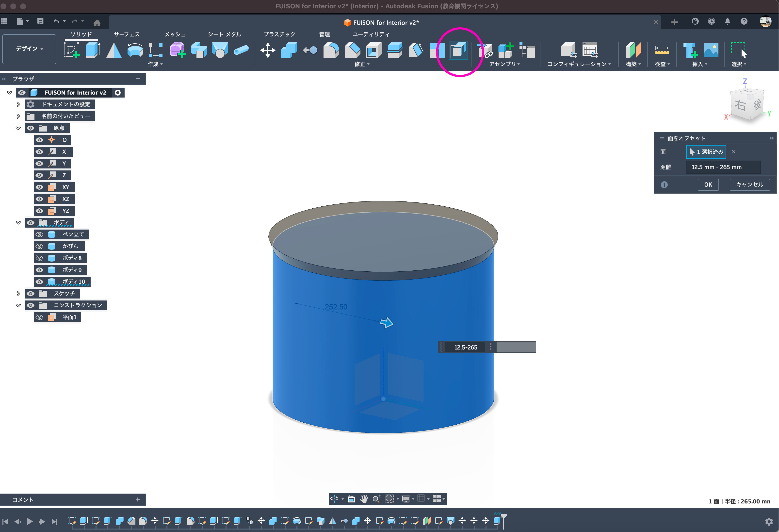Hide the ボディ9 body
779x532 pixels.
[x=40, y=270]
